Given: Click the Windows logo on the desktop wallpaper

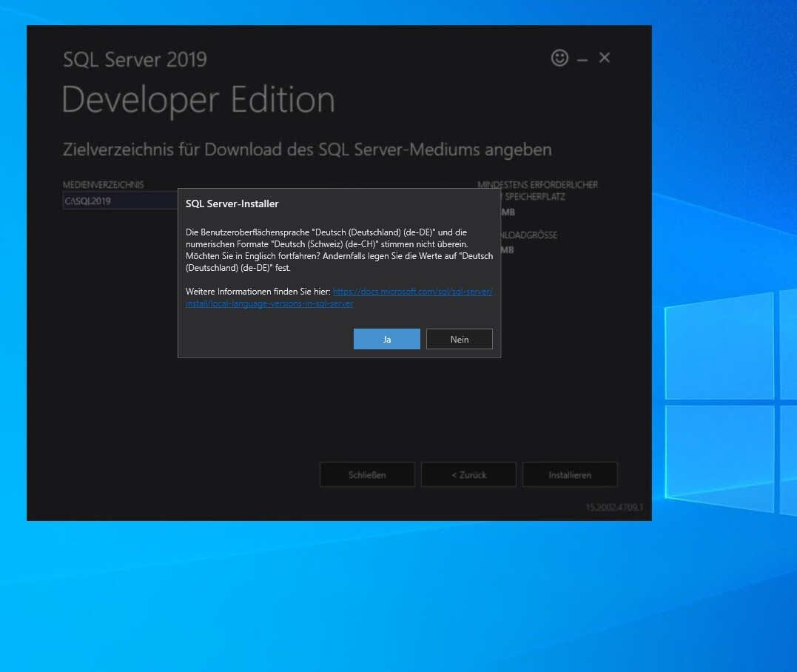Looking at the screenshot, I should coord(730,402).
